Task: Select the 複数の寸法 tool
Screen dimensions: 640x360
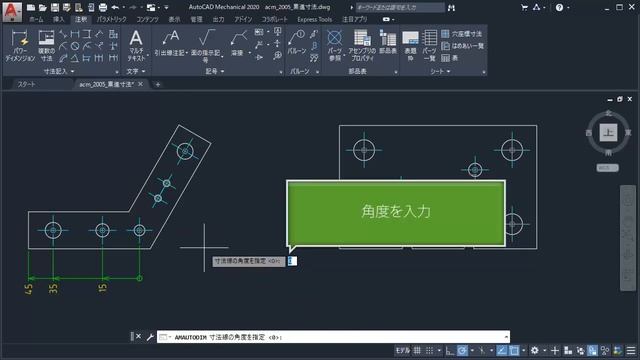Action: [x=47, y=46]
